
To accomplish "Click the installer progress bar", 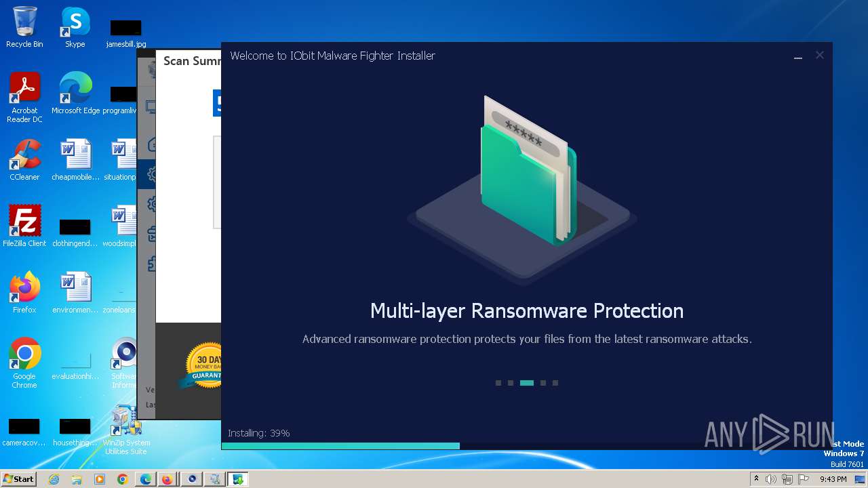I will (527, 446).
